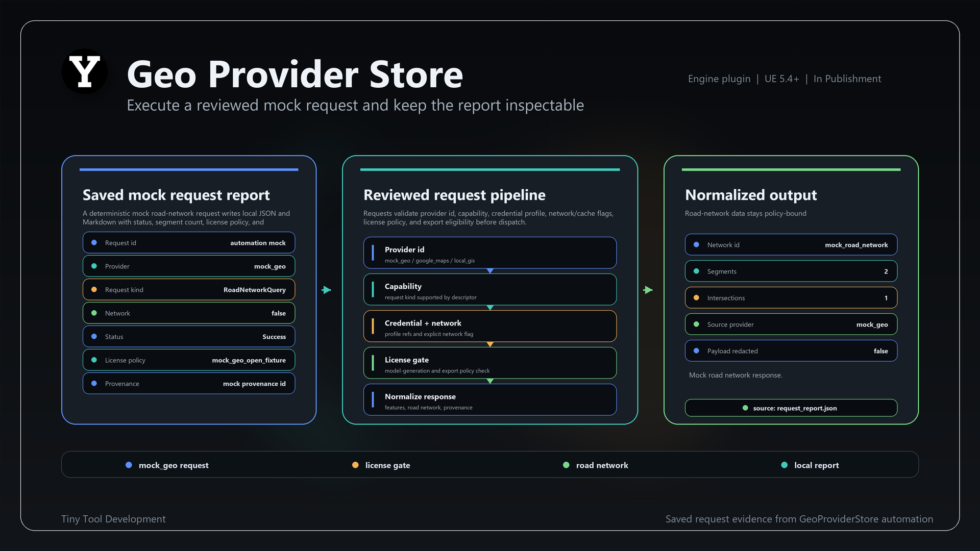Image resolution: width=980 pixels, height=551 pixels.
Task: Click the UE 5.4+ label
Action: [781, 79]
